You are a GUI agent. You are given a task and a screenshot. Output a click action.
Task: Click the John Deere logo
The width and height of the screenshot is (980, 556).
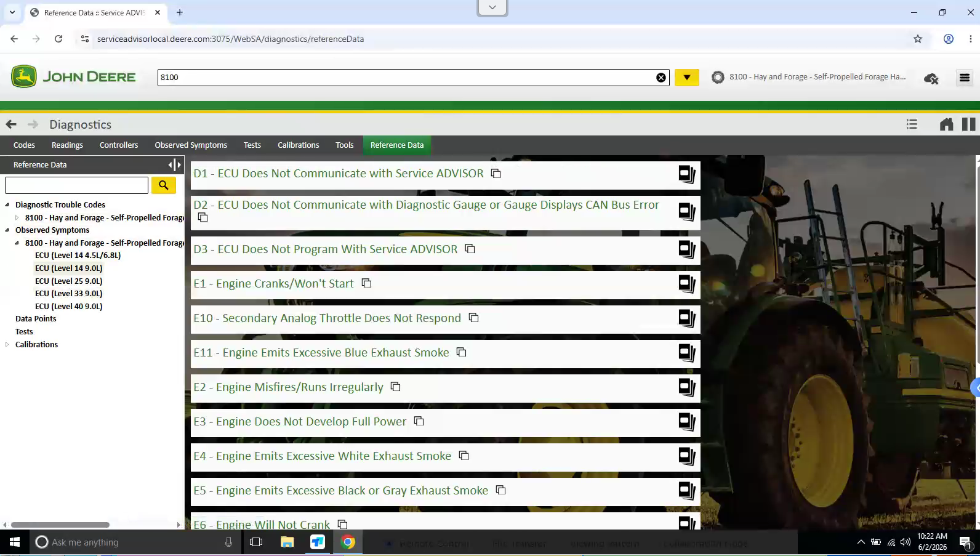pos(73,77)
